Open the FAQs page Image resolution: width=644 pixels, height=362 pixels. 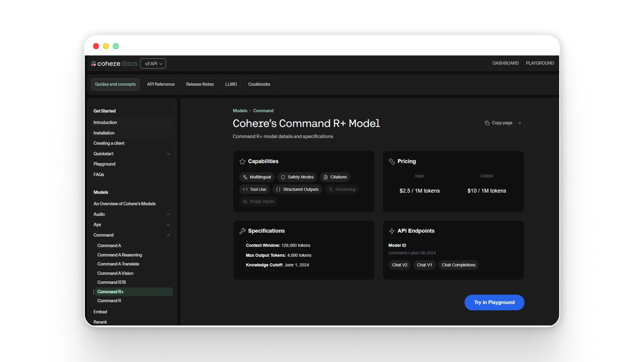[x=132, y=174]
